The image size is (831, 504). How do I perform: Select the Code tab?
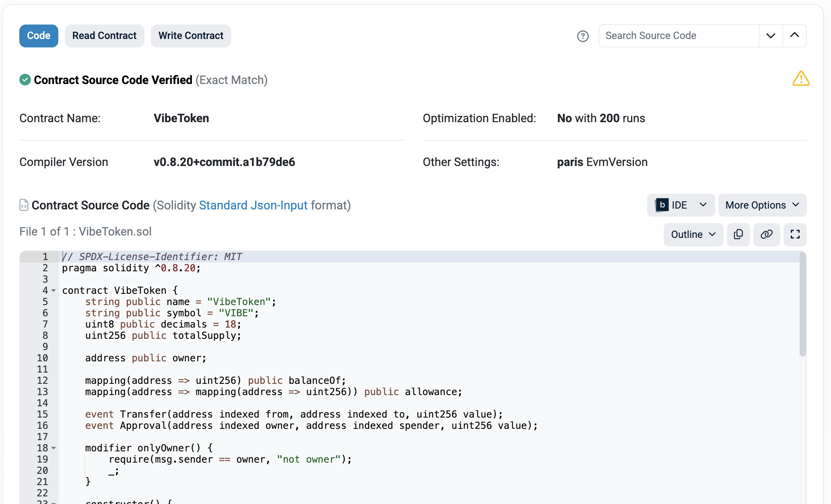[39, 35]
